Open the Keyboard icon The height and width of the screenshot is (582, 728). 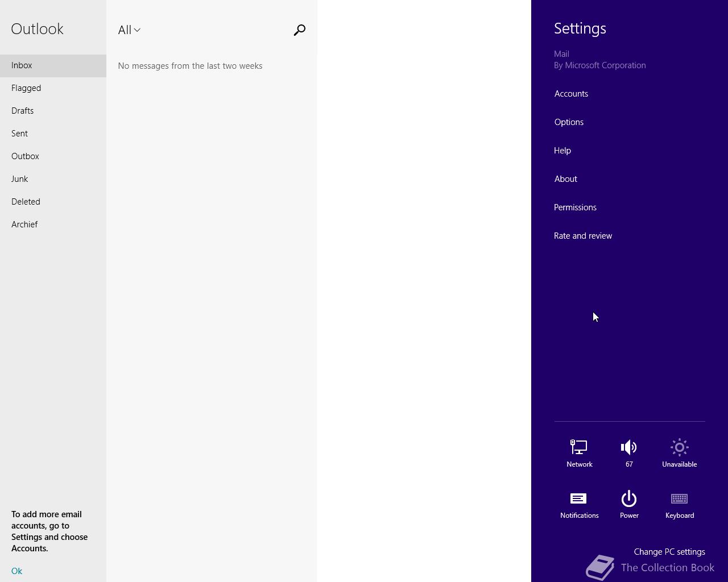(x=679, y=504)
